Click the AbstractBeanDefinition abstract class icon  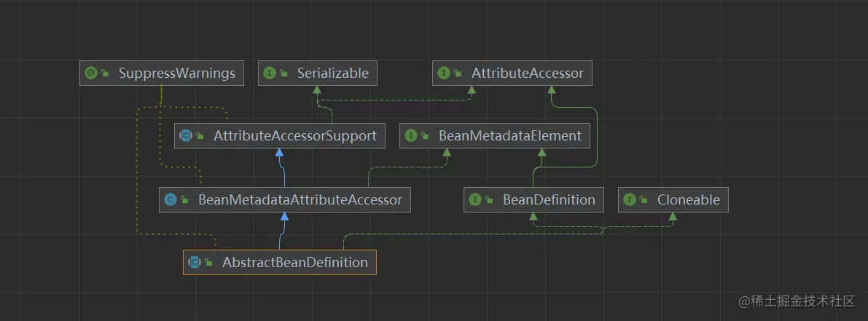click(195, 262)
